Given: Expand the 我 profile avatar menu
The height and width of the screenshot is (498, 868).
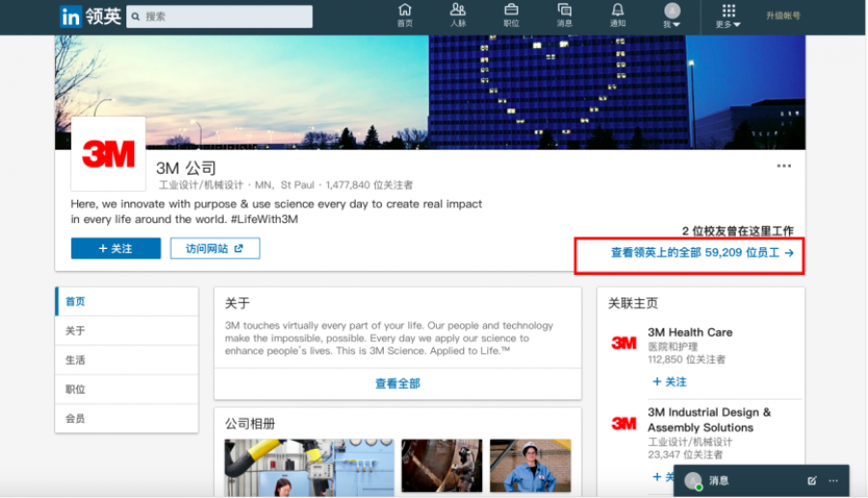Looking at the screenshot, I should (x=672, y=15).
